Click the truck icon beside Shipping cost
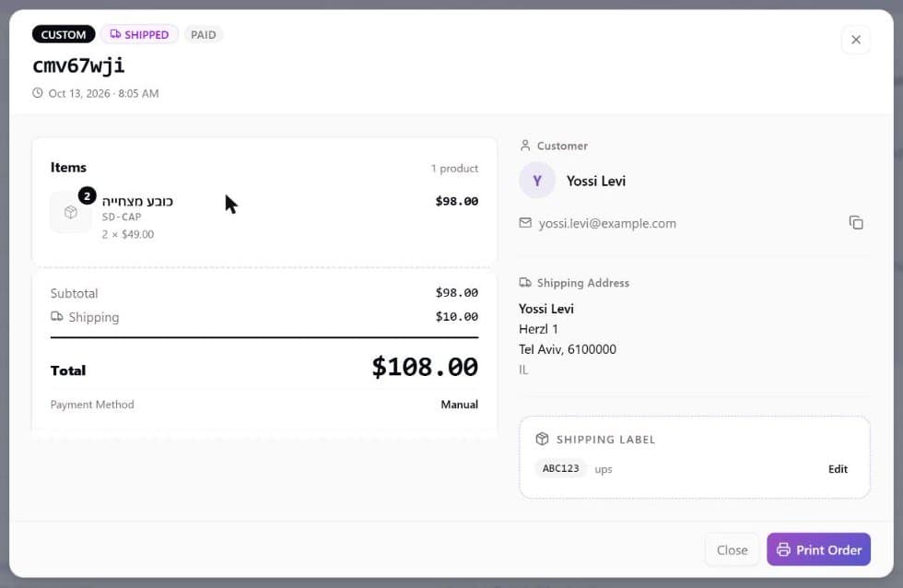 coord(56,316)
